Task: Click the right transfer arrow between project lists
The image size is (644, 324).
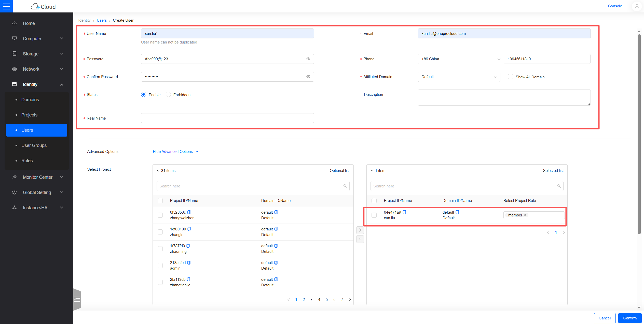Action: [360, 230]
